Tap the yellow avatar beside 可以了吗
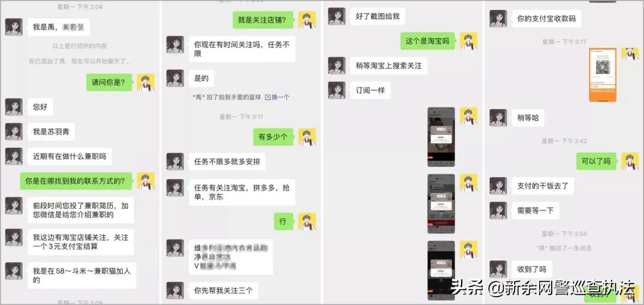The image size is (644, 305). click(x=630, y=161)
